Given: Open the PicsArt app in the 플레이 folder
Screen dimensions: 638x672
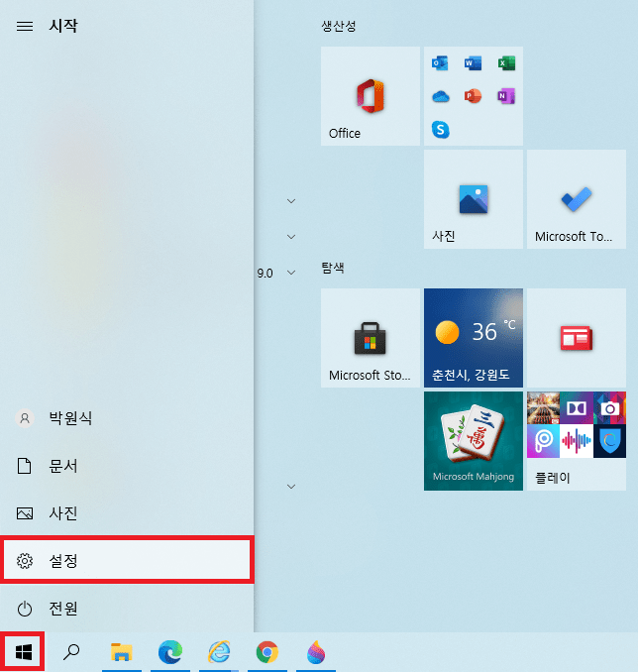Looking at the screenshot, I should click(543, 441).
